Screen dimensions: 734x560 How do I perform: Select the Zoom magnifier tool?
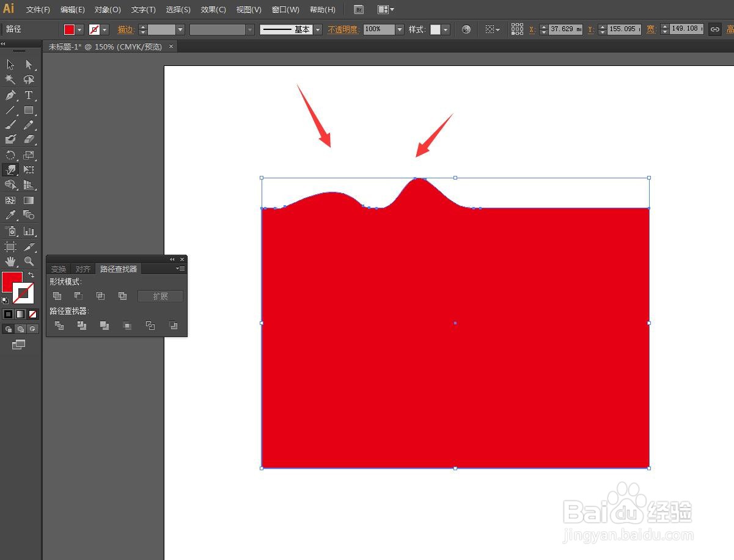(x=29, y=261)
